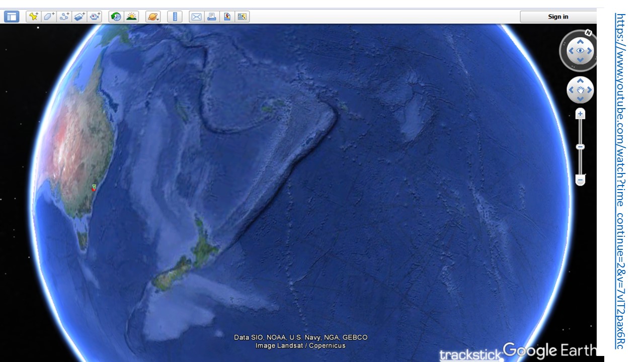Open the YouTube link beside the window
The height and width of the screenshot is (362, 644).
pyautogui.click(x=620, y=181)
